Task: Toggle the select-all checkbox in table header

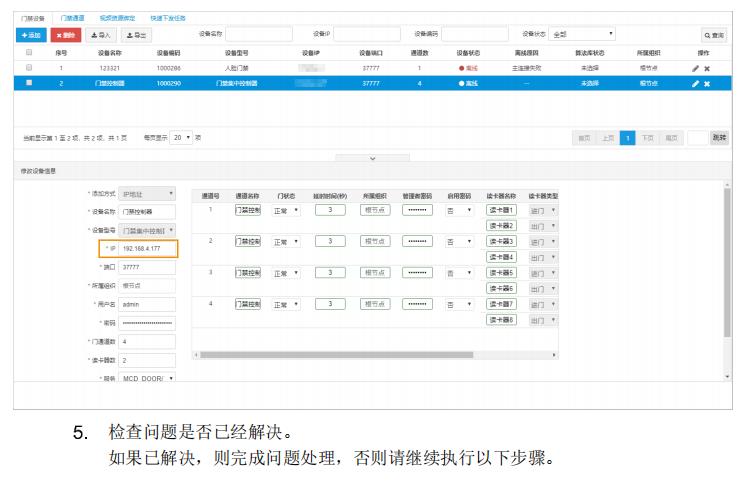Action: point(29,52)
